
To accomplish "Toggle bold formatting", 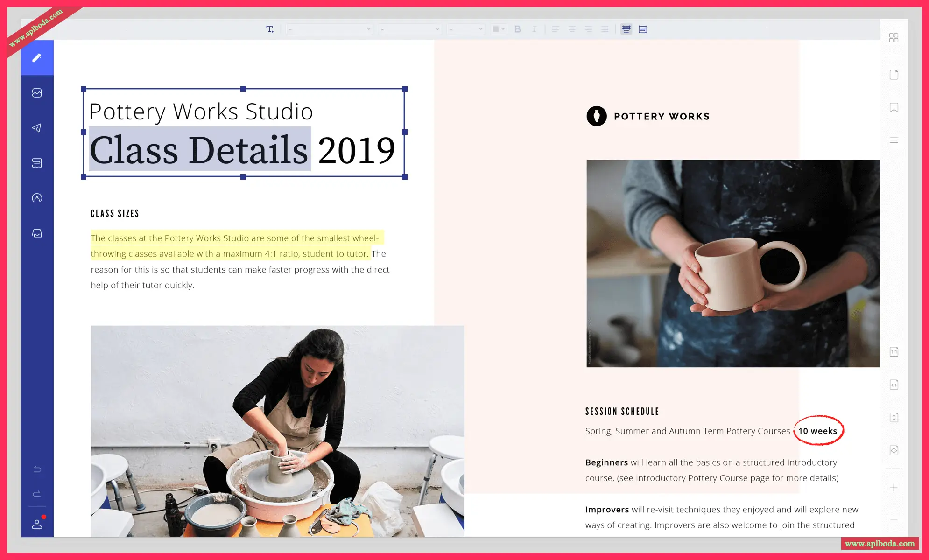I will click(518, 29).
